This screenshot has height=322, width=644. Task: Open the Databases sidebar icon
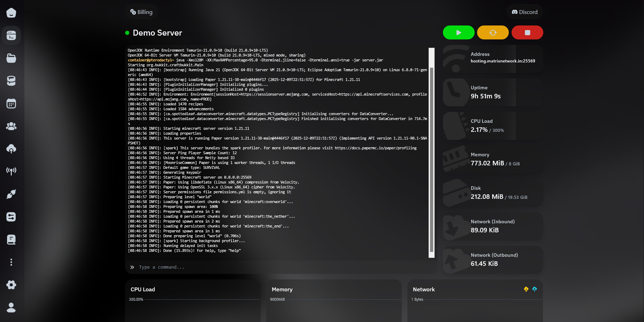tap(11, 81)
